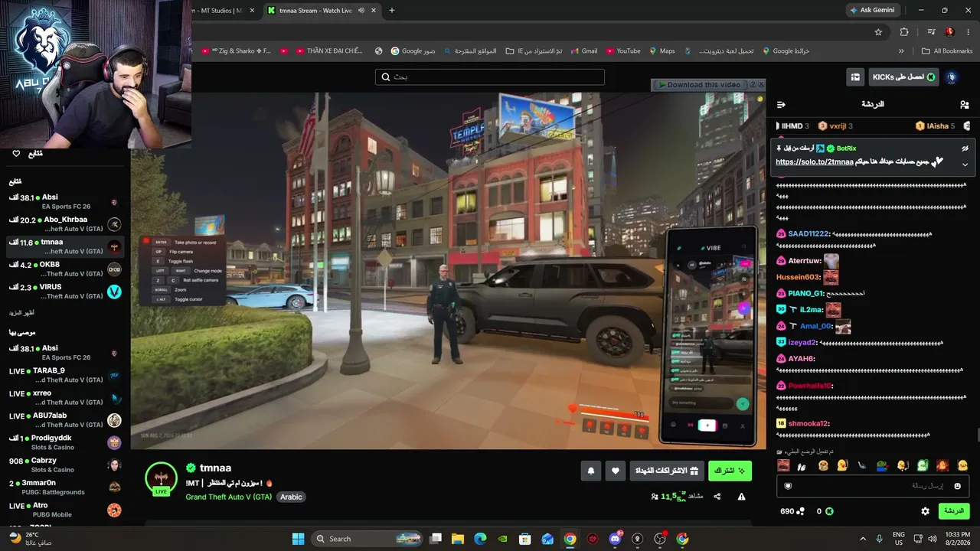
Task: Open Absi's channel in the following list
Action: tap(65, 202)
